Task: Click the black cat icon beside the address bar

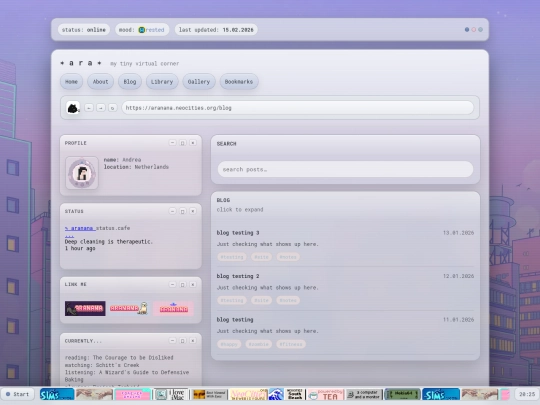Action: click(x=73, y=108)
